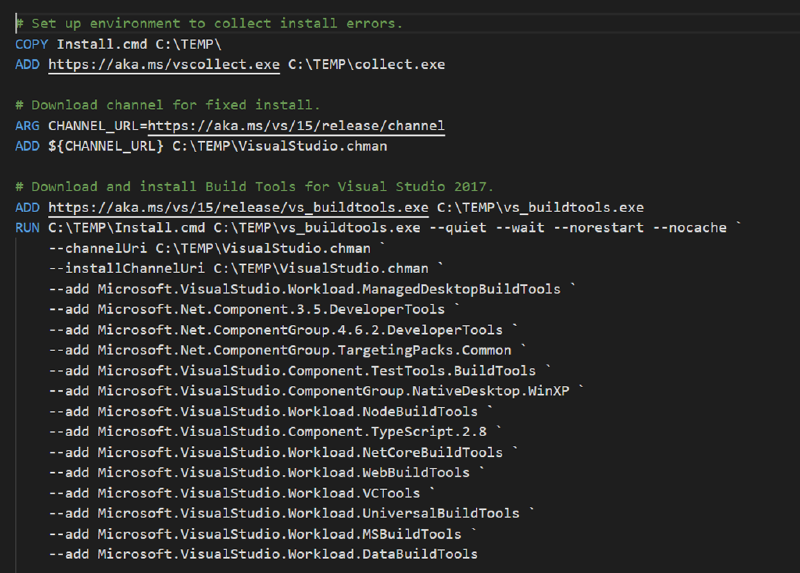Click 'Workload.NetCoreBuildTools' line
The image size is (800, 573).
[x=283, y=453]
